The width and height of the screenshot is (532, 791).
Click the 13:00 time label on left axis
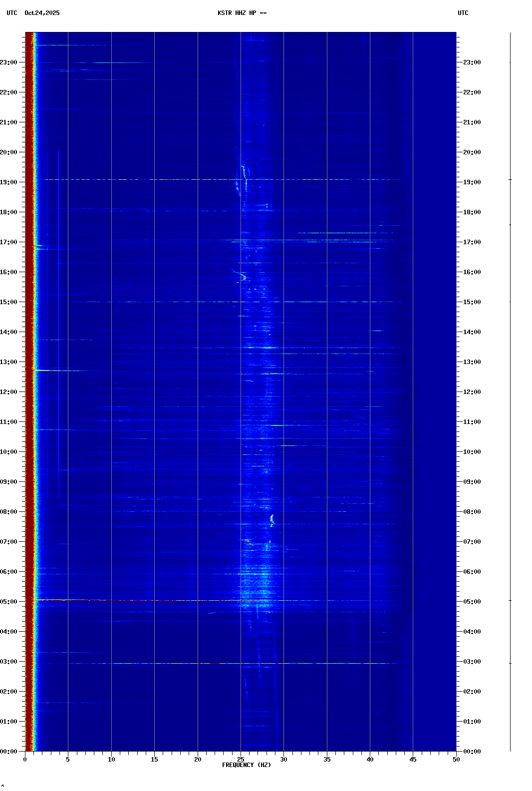(x=9, y=362)
